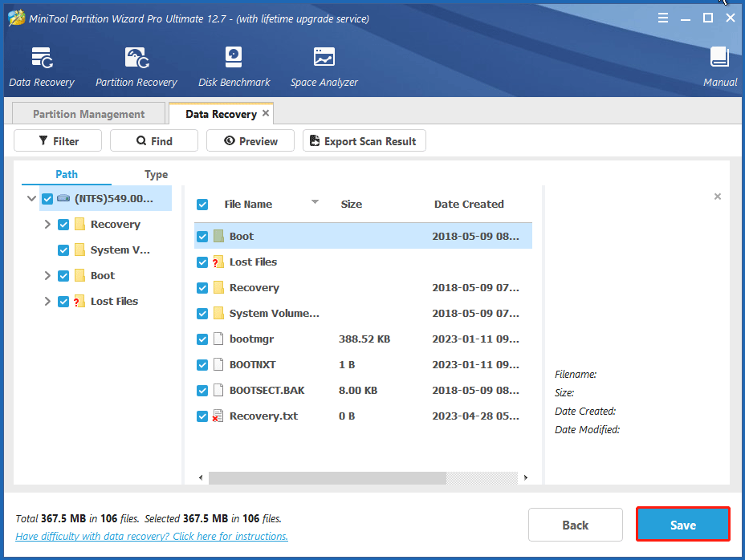Open the data recovery instructions link
This screenshot has width=745, height=560.
pyautogui.click(x=151, y=536)
